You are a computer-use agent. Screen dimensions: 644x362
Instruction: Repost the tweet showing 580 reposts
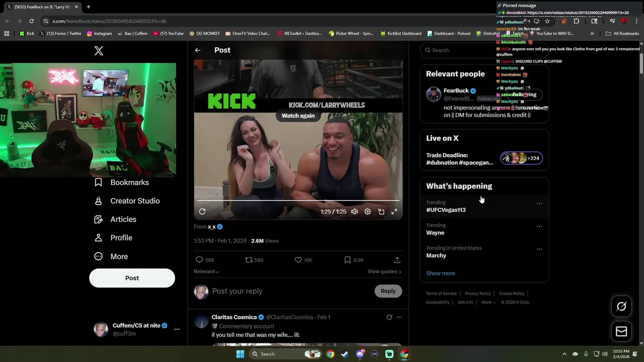pyautogui.click(x=254, y=260)
